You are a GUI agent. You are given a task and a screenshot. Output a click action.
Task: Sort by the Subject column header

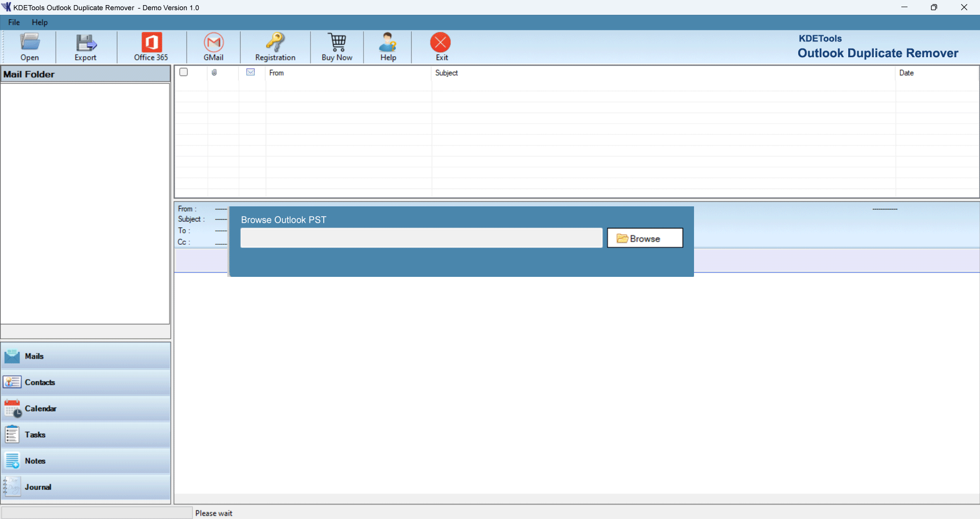(x=447, y=73)
